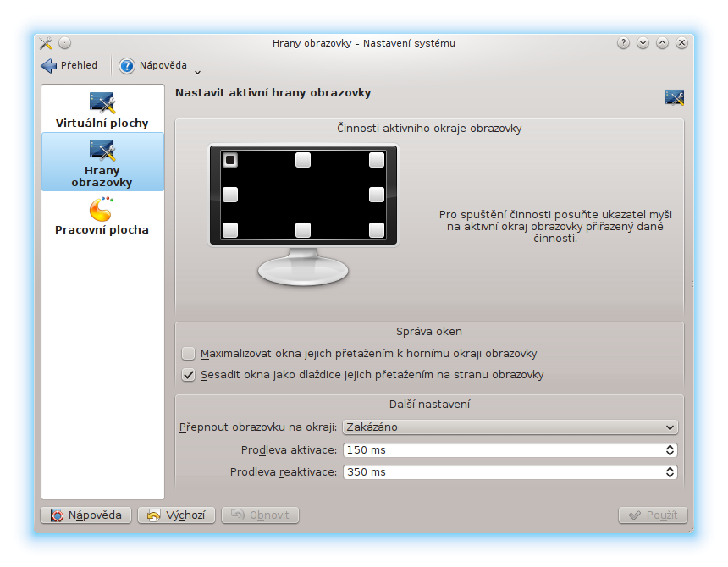Click the Pro spuštění činnosti hint text

point(555,227)
